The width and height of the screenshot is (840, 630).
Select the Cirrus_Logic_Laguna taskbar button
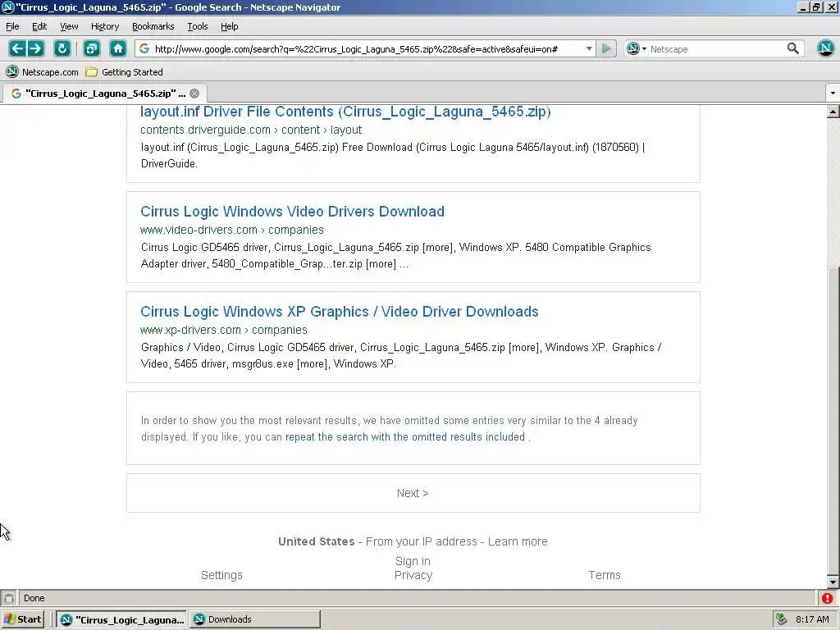[x=121, y=619]
